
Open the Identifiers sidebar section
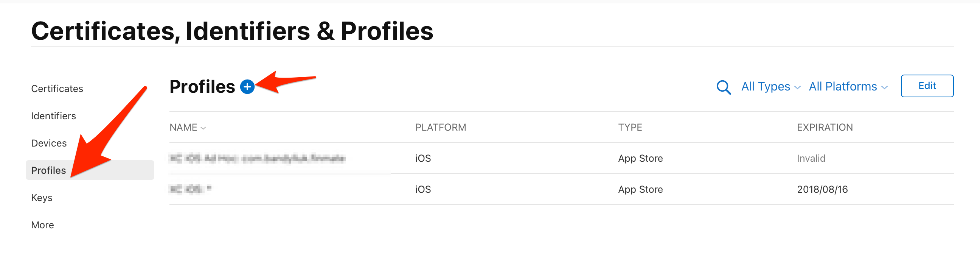point(54,116)
